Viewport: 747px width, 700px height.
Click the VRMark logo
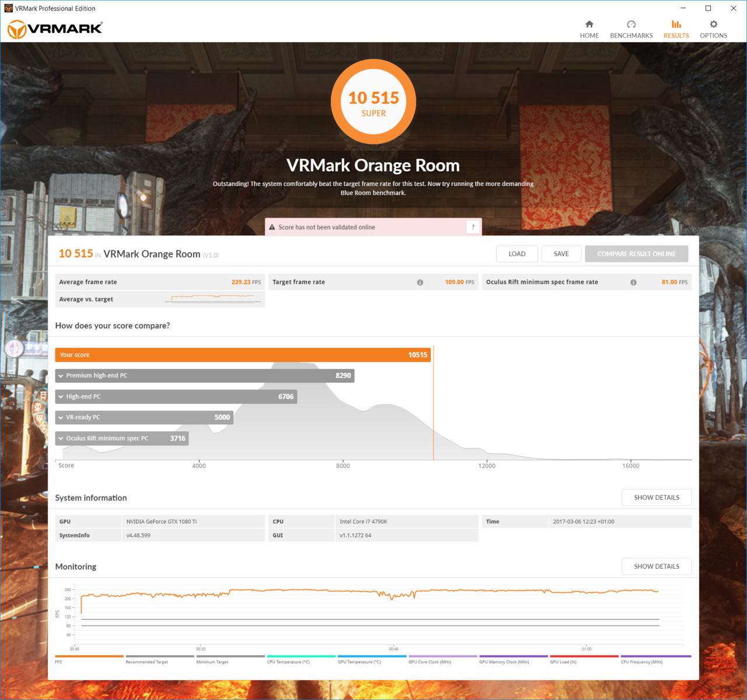coord(55,29)
